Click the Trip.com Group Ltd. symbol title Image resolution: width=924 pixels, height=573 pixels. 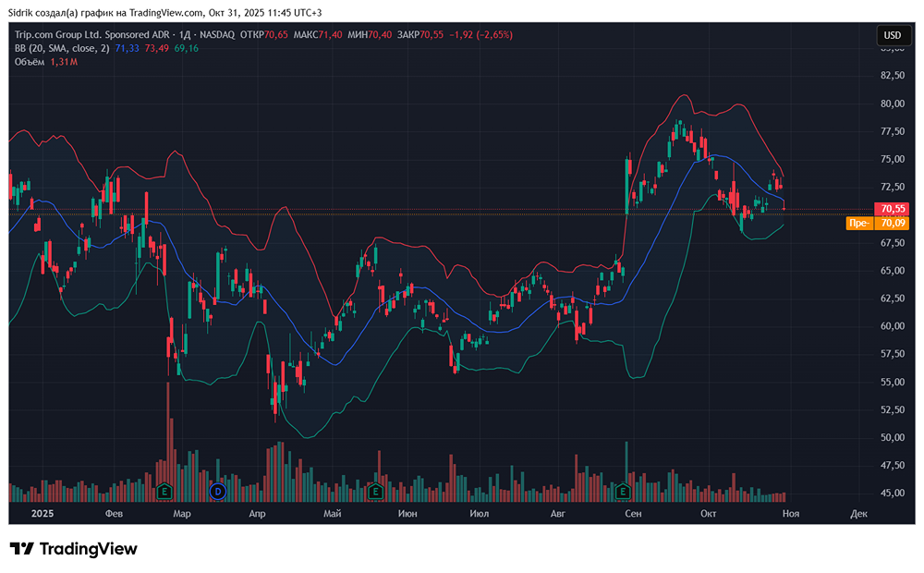point(79,34)
